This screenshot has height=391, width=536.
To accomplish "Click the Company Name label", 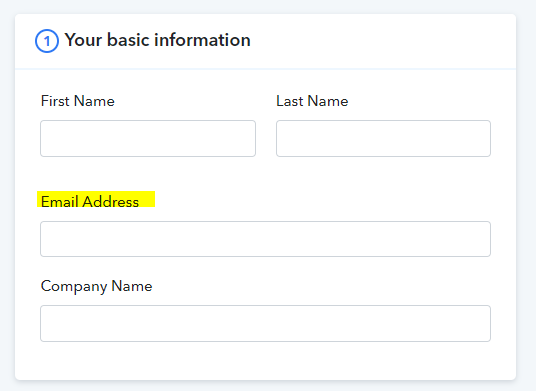I will pos(96,286).
